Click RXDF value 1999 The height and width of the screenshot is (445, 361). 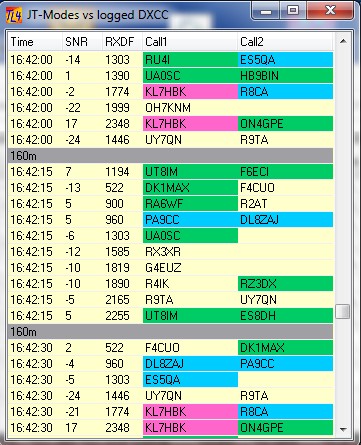[x=117, y=108]
